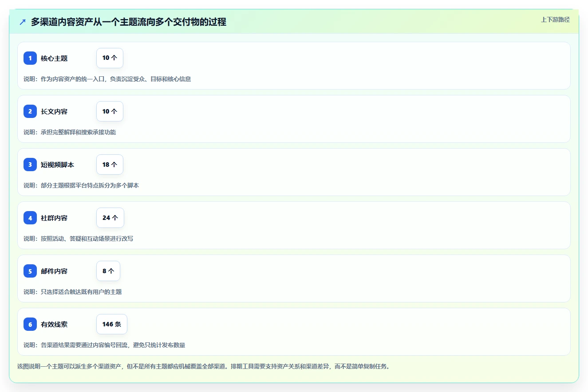
Task: Select the step 3 number badge
Action: (x=30, y=165)
